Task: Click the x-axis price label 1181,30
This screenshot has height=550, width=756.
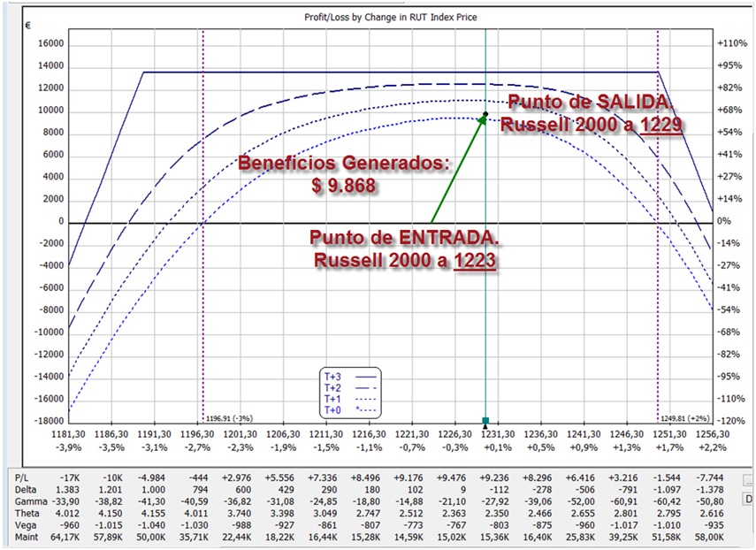Action: coord(68,434)
